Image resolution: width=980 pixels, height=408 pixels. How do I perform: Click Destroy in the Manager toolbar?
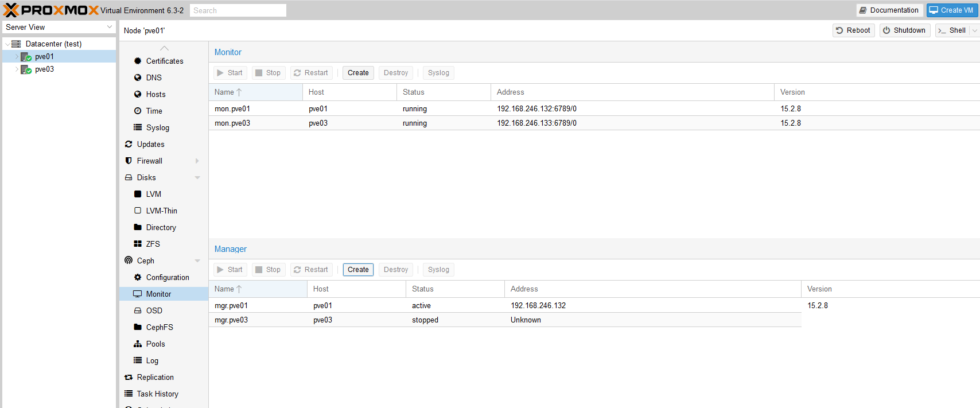point(396,270)
